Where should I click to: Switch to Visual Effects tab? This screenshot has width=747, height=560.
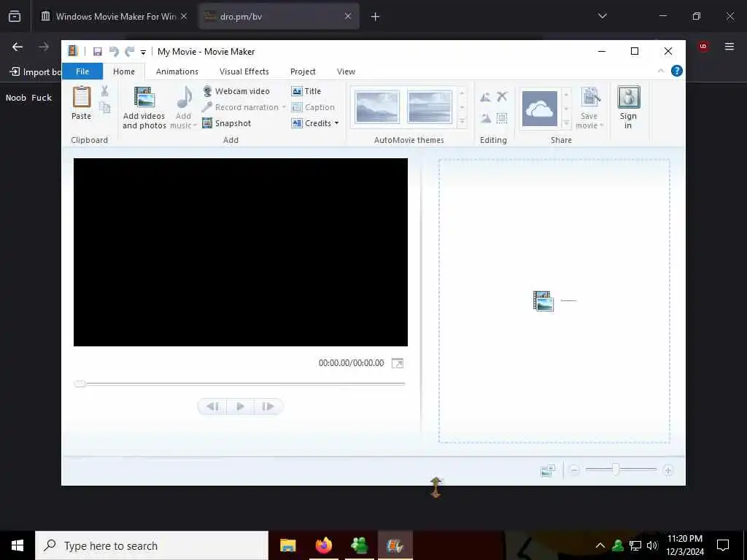pos(244,71)
